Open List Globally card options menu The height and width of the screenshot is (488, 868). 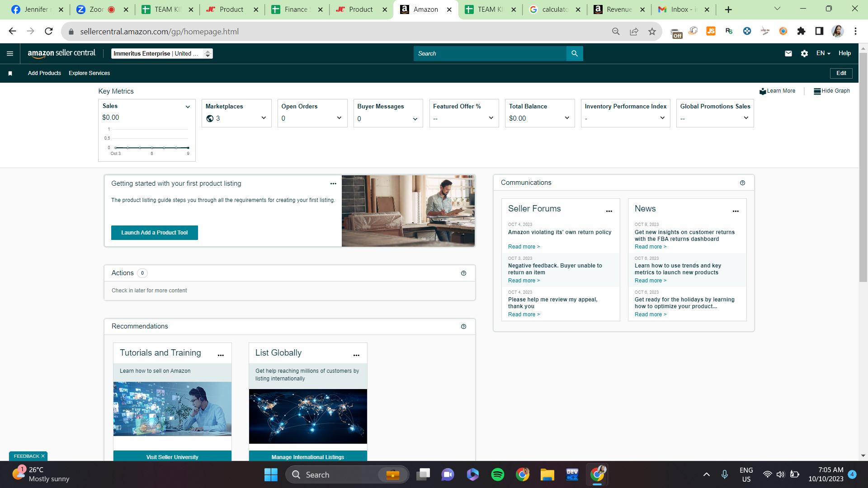click(x=356, y=355)
